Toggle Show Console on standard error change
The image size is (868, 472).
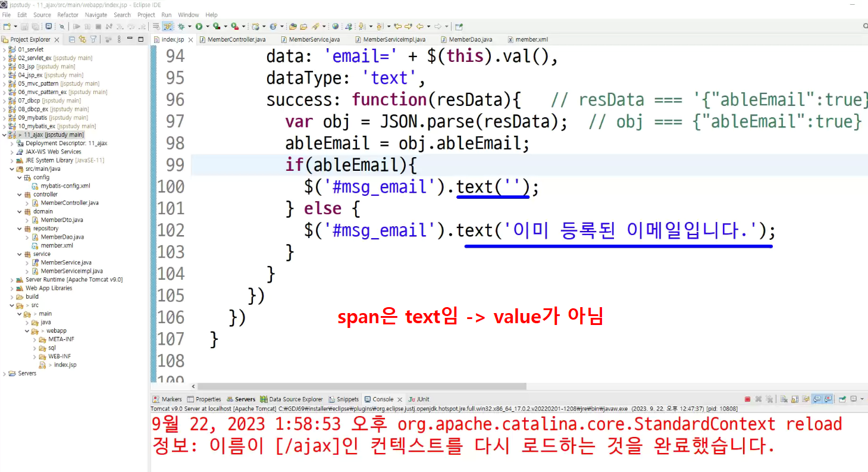[828, 399]
